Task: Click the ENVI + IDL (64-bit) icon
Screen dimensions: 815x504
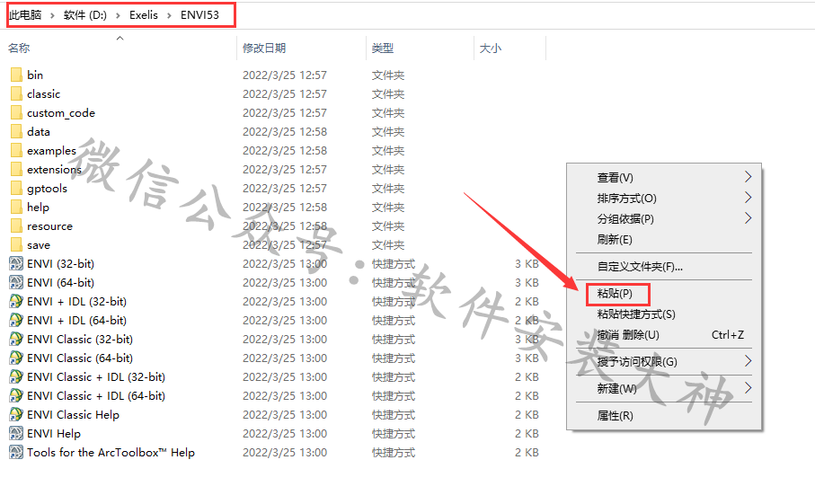Action: 16,320
